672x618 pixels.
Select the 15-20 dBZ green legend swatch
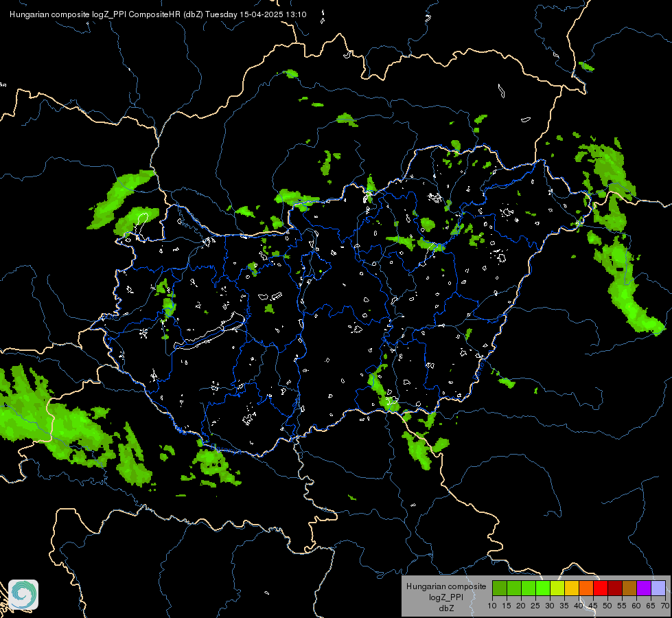click(x=514, y=588)
